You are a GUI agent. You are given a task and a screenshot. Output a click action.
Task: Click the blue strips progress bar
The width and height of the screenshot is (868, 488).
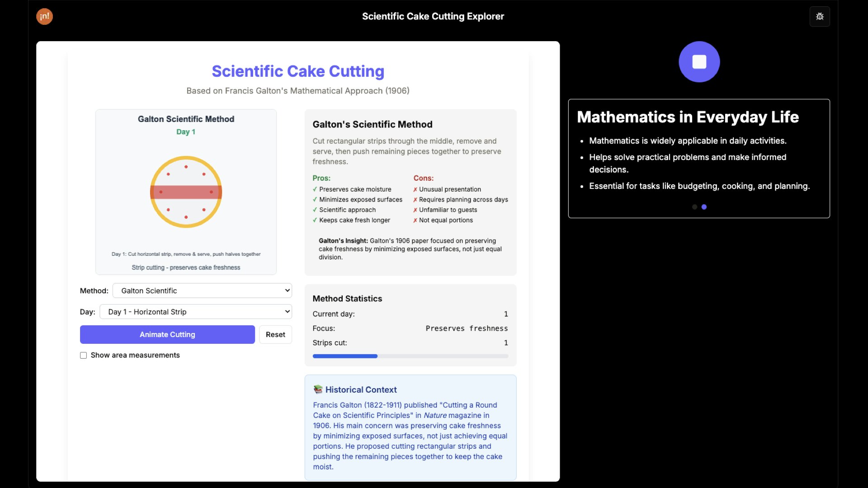point(345,356)
